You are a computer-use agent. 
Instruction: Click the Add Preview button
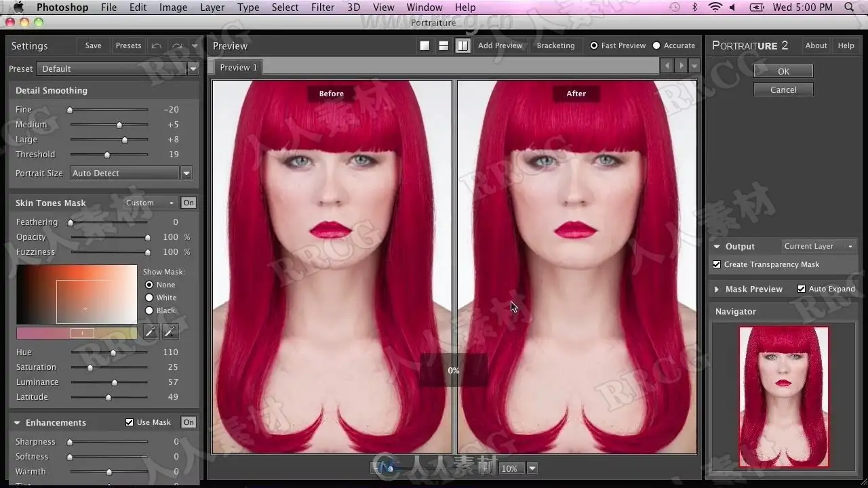(500, 45)
